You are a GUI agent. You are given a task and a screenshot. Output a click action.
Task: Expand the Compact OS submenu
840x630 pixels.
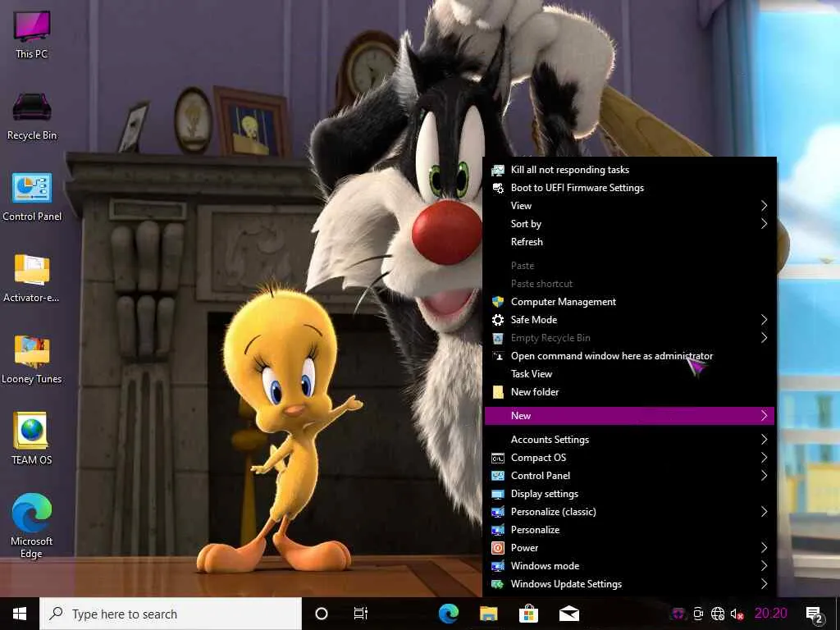tap(629, 458)
